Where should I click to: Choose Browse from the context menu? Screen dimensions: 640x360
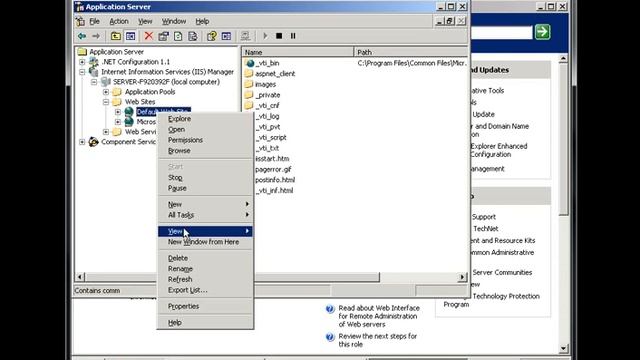[x=205, y=151]
